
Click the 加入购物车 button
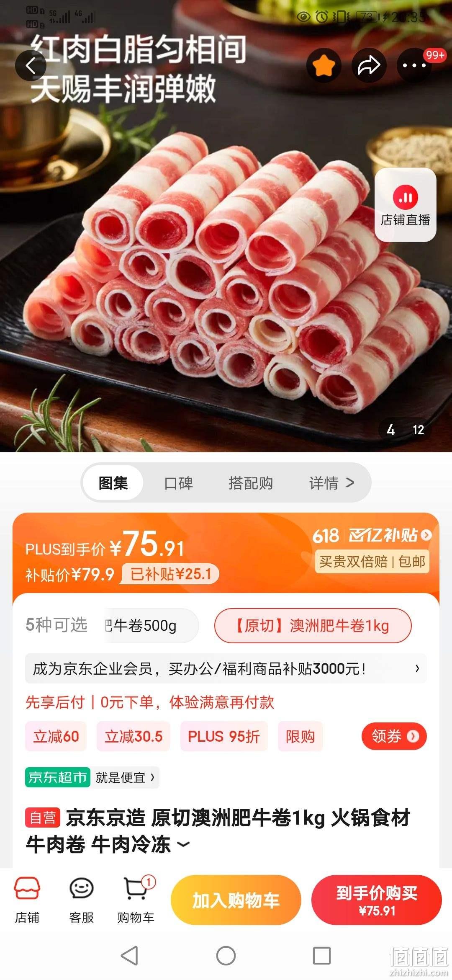[x=236, y=900]
